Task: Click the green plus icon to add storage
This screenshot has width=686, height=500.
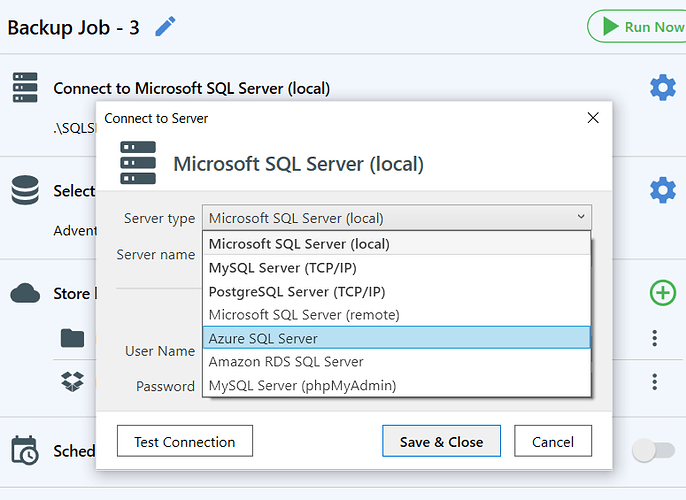Action: coord(663,293)
